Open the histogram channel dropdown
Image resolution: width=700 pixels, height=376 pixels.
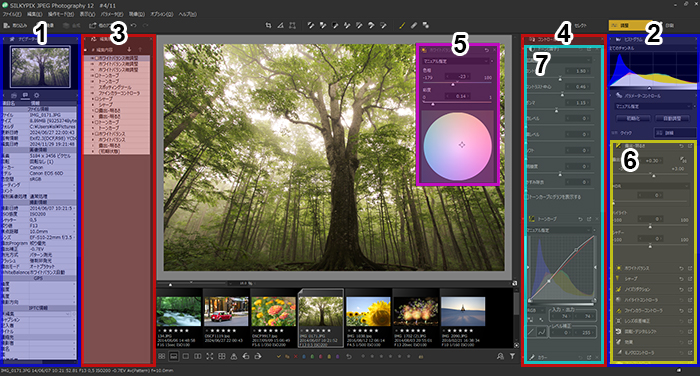[x=652, y=48]
